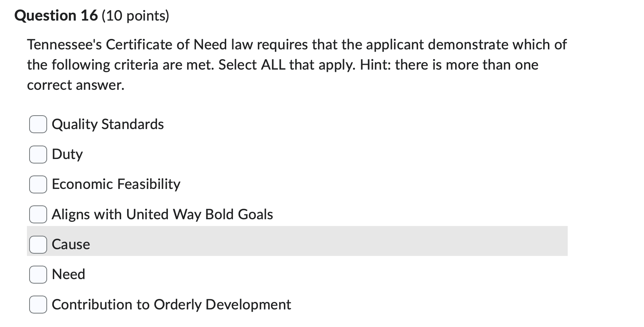Select the Cause label text
Screen dimensions: 644x327
(x=71, y=244)
